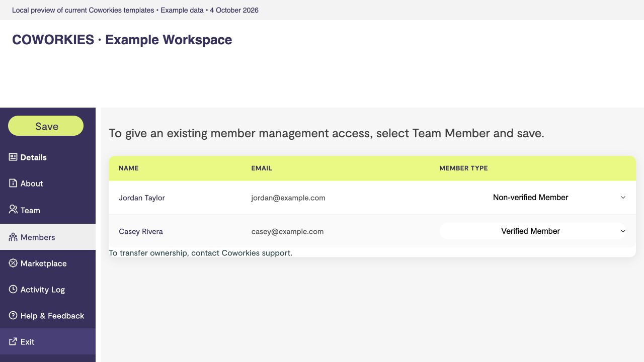Viewport: 644px width, 362px height.
Task: Click the name Casey Rivera
Action: [x=141, y=231]
